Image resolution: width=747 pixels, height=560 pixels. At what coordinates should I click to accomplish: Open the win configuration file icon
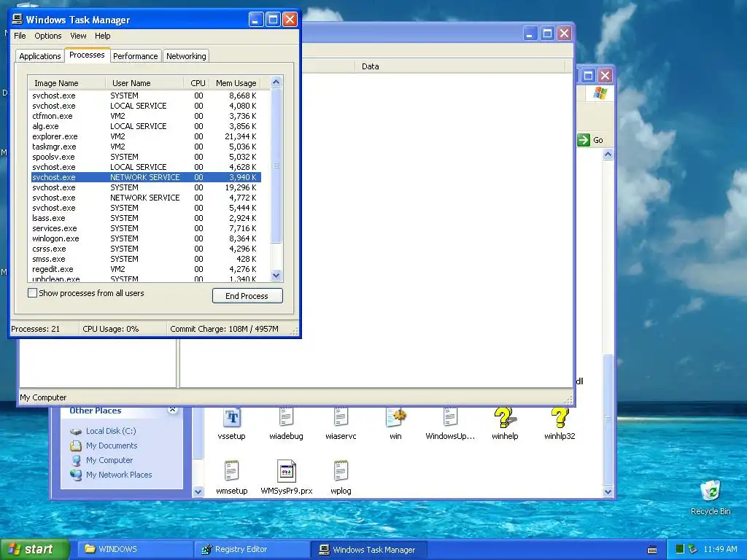pos(396,418)
